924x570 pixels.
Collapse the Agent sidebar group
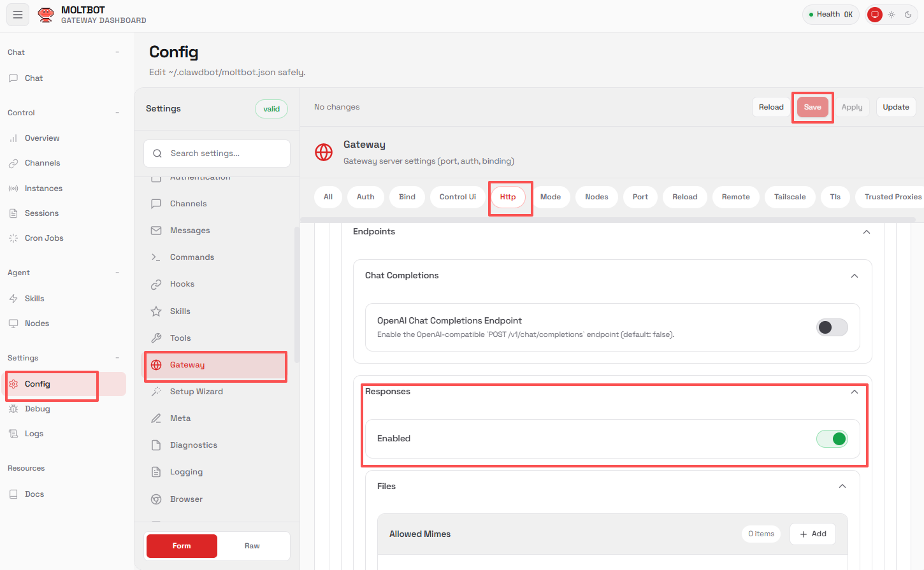[117, 273]
